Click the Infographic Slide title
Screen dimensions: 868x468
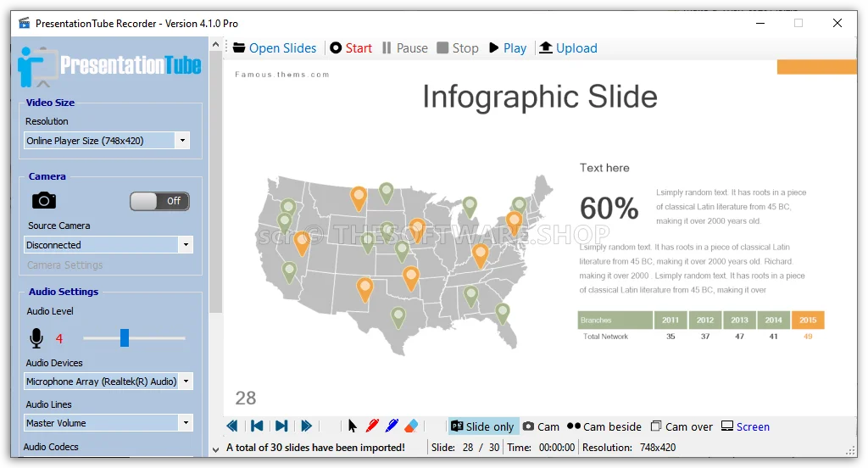click(x=540, y=97)
